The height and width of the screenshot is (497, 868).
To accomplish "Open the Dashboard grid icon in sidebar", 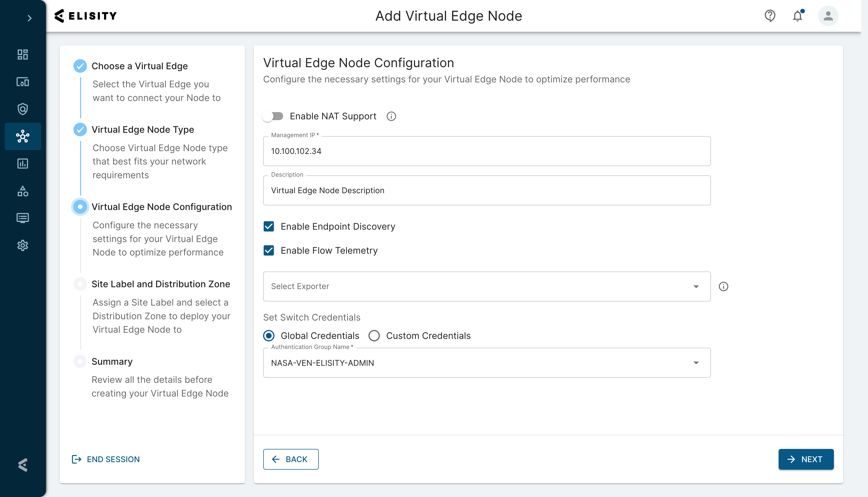I will pos(22,55).
